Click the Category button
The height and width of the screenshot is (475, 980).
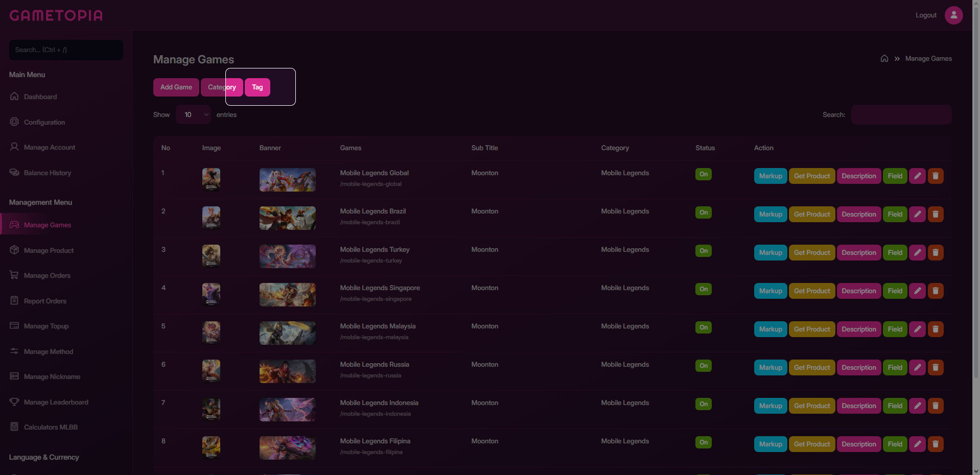(222, 87)
